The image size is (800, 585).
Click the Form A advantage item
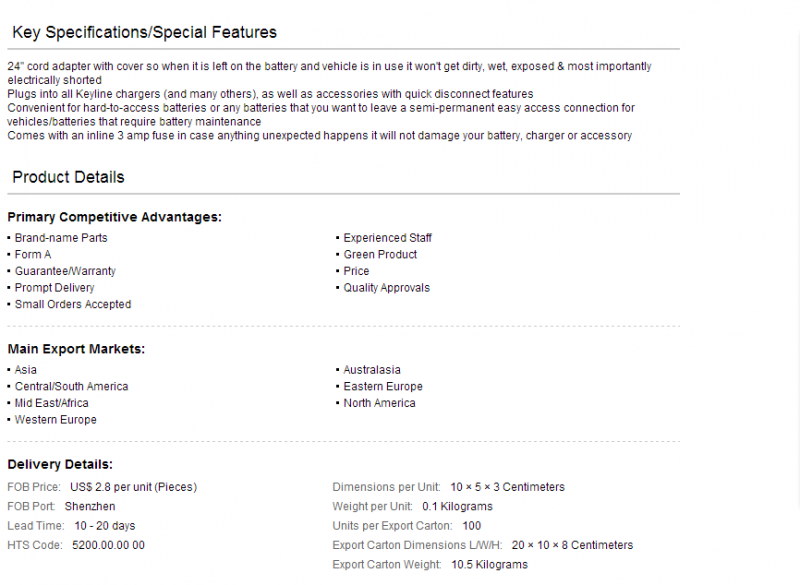33,255
